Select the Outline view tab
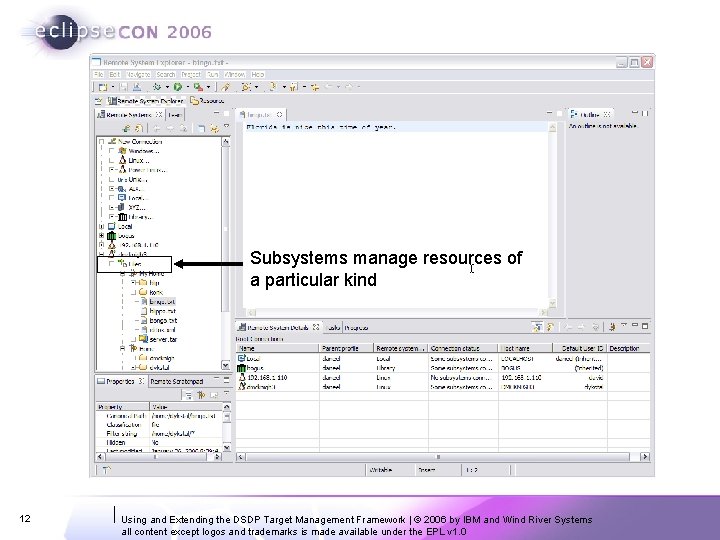Screen dimensions: 720x540 point(590,114)
